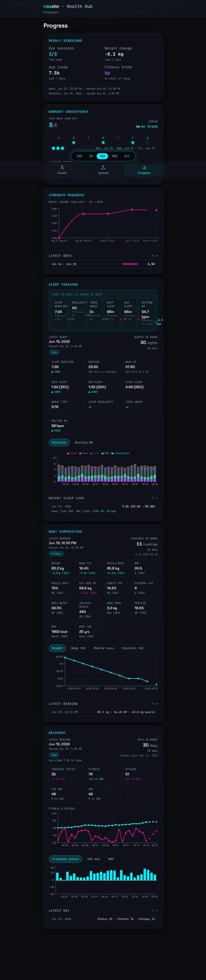This screenshot has height=980, width=206.
Task: Click the 4w on track streak text
Action: 147,126
